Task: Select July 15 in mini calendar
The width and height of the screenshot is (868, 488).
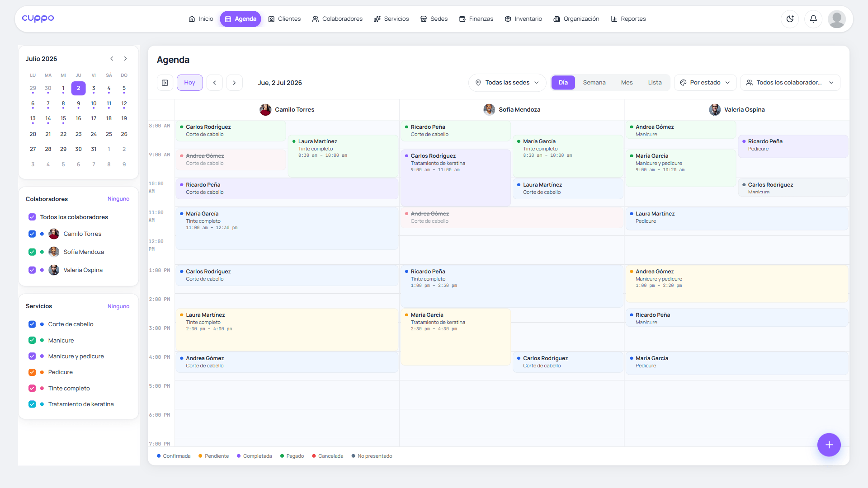Action: pos(63,118)
